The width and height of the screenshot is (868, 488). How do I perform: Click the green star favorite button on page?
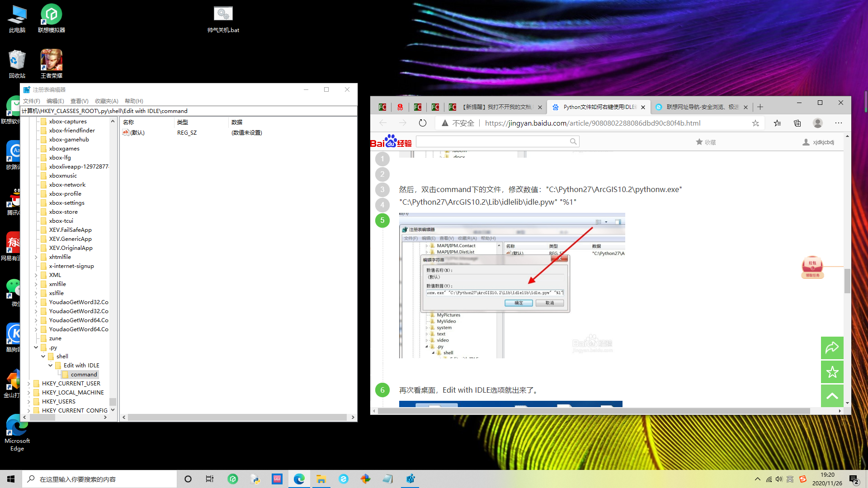click(832, 372)
